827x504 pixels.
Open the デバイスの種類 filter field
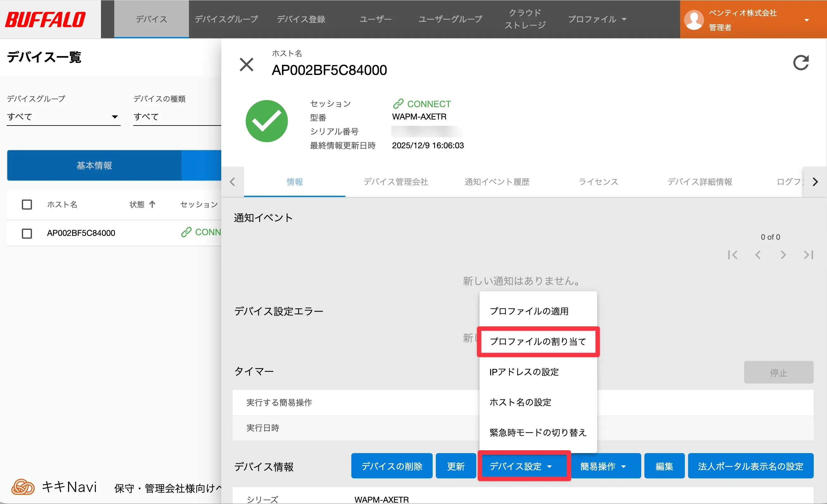point(177,117)
